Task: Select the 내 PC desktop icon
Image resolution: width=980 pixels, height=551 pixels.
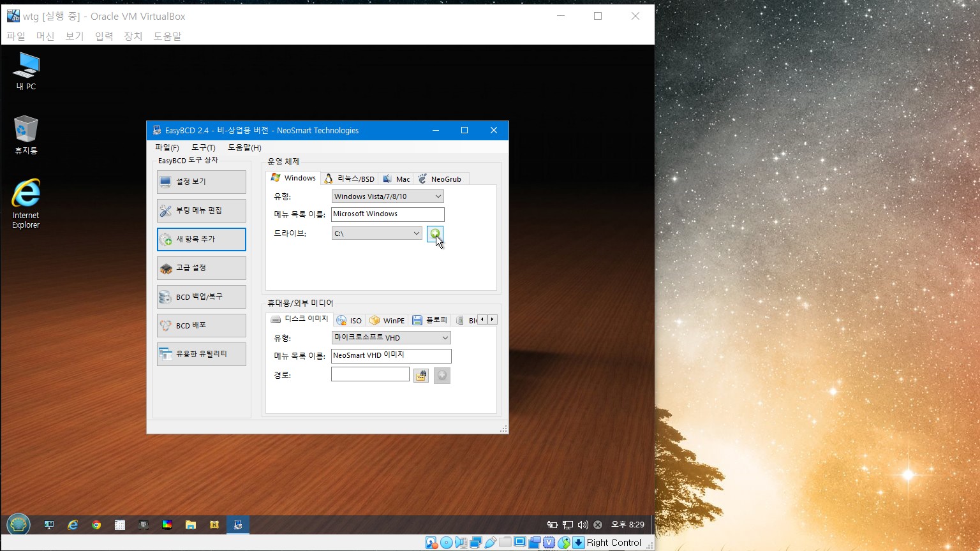Action: click(26, 71)
